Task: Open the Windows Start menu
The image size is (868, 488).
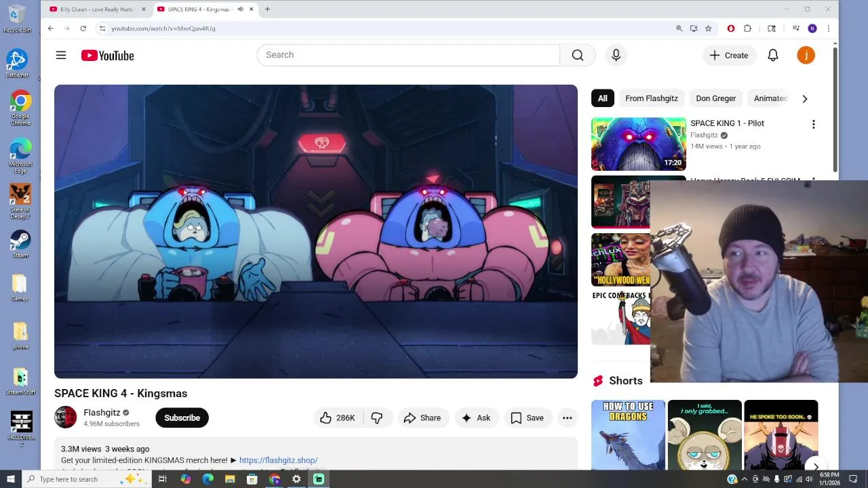Action: (x=10, y=479)
